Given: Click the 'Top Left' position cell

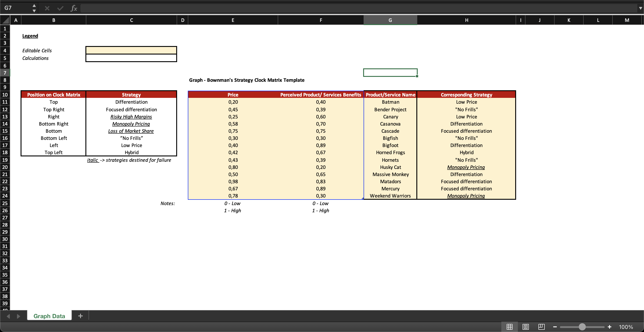Looking at the screenshot, I should tap(54, 152).
